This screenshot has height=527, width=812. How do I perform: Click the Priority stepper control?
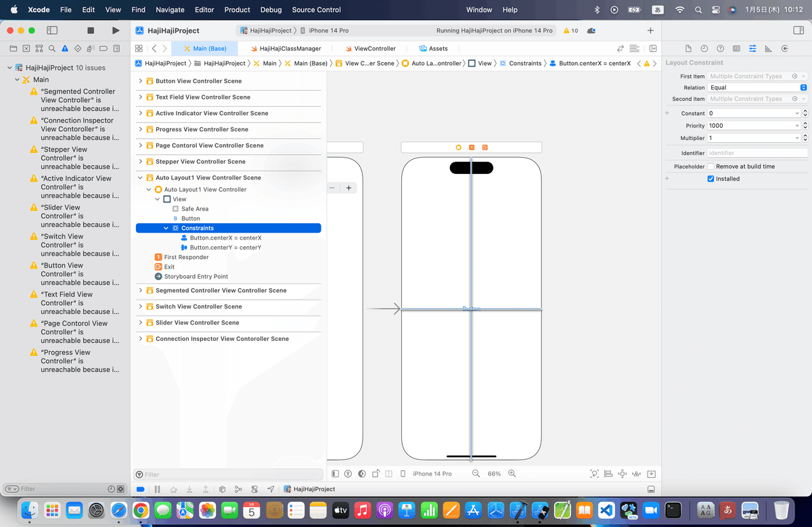805,126
